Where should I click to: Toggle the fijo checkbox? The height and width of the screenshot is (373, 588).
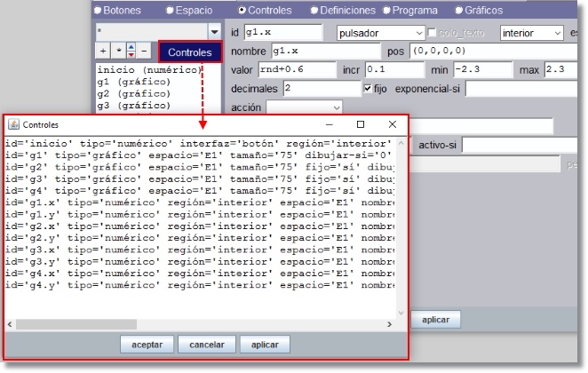tap(369, 89)
